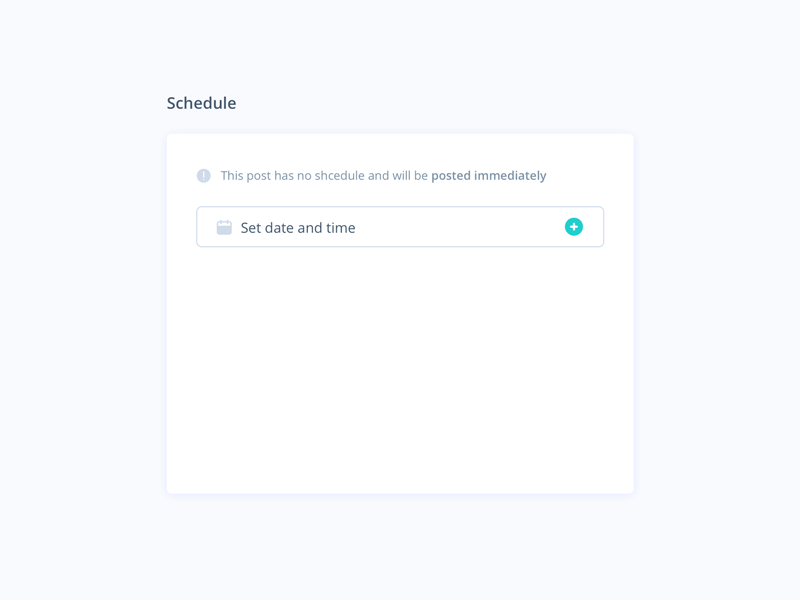Click the info circle icon beside the message

click(202, 175)
